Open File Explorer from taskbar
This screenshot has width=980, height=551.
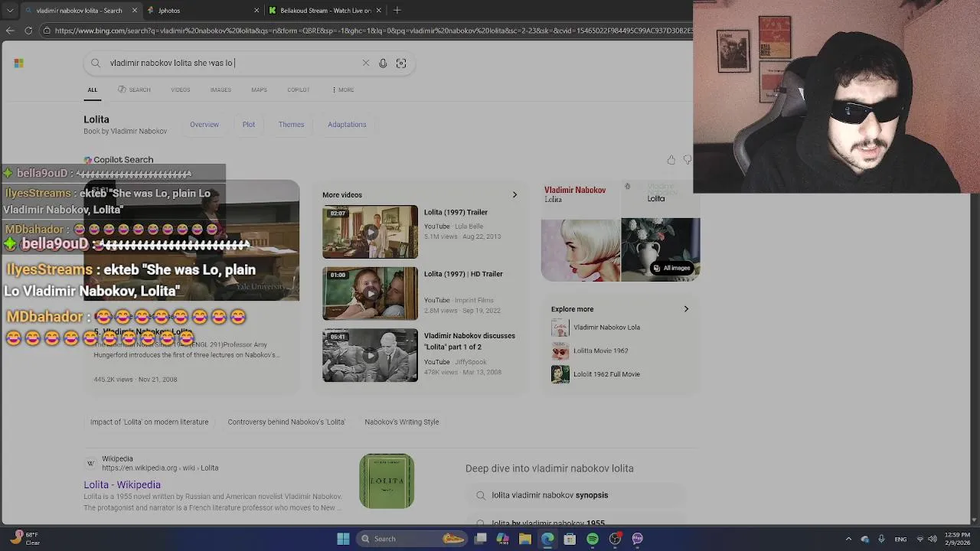pyautogui.click(x=525, y=539)
